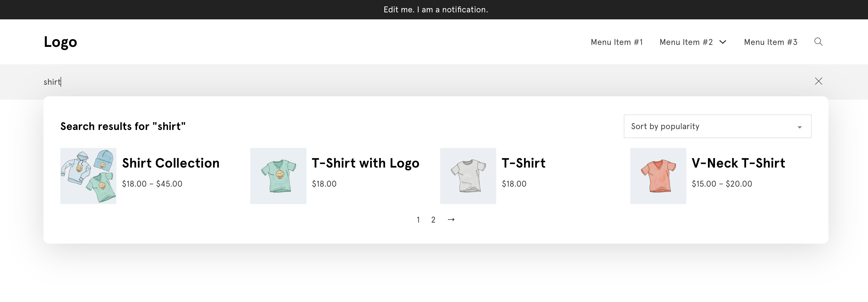Click the Shirt Collection thumbnail image
This screenshot has width=868, height=302.
coord(88,176)
